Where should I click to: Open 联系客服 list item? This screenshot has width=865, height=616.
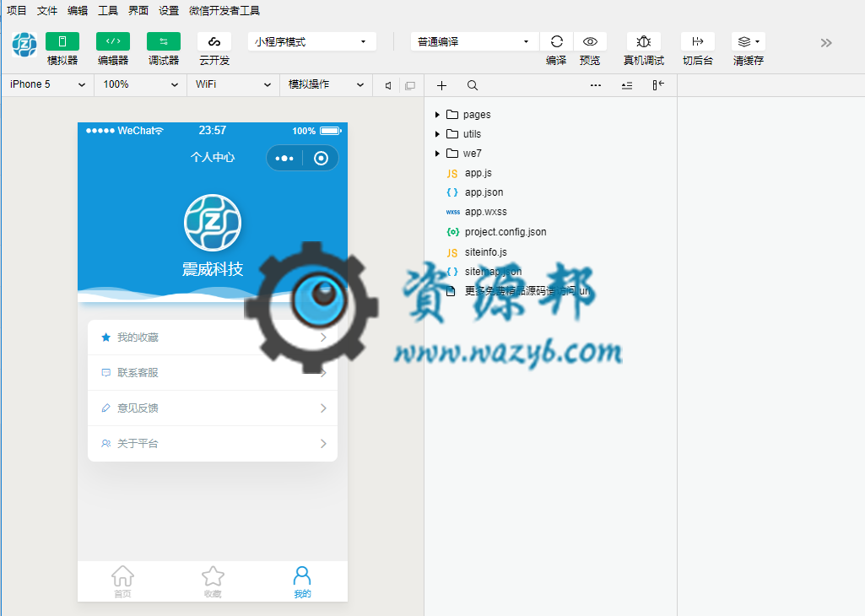(x=213, y=372)
